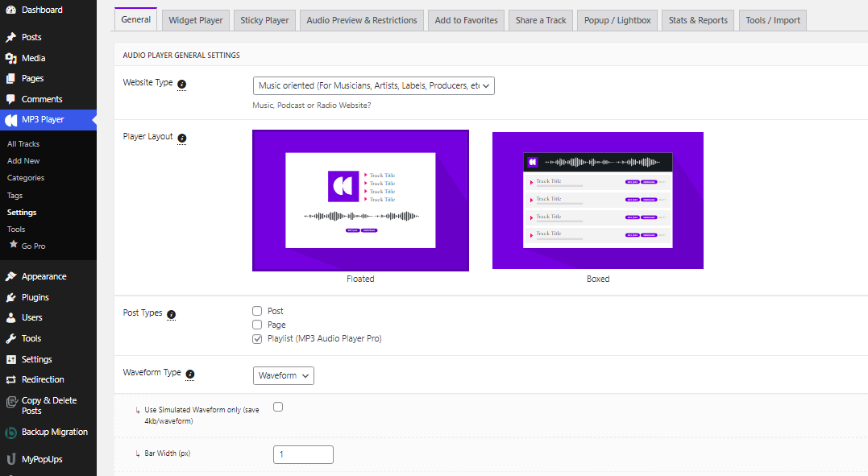Click Add New submenu link
This screenshot has width=868, height=476.
pos(23,161)
